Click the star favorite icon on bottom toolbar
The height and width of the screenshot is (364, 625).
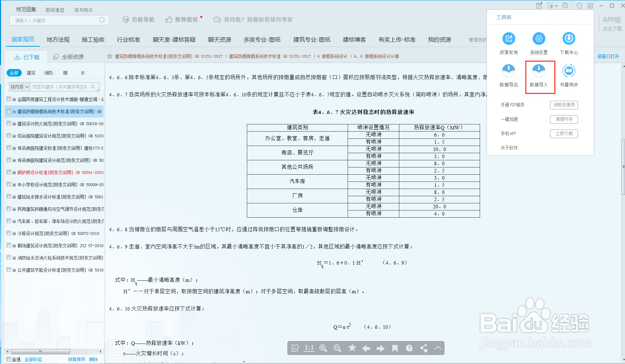click(x=352, y=348)
